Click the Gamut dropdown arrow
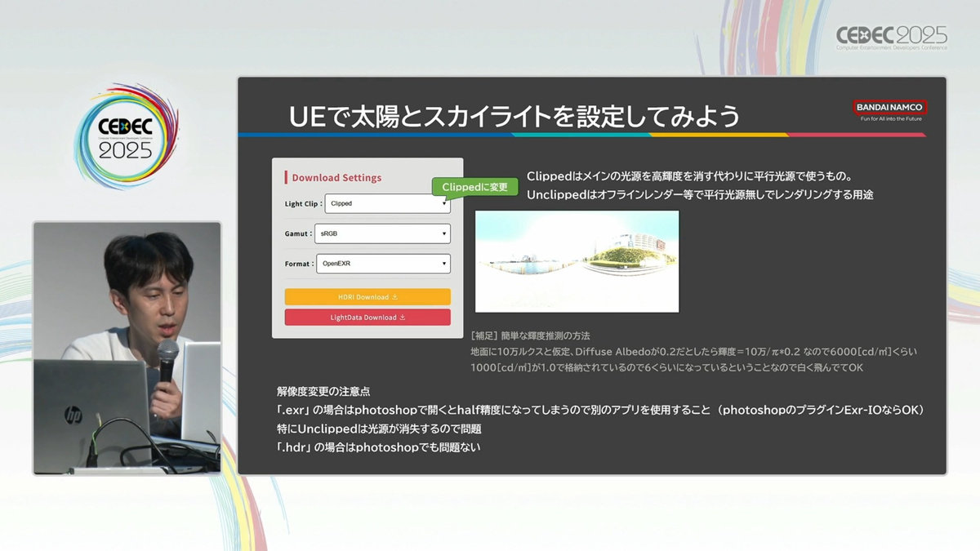Viewport: 980px width, 551px height. (x=444, y=234)
